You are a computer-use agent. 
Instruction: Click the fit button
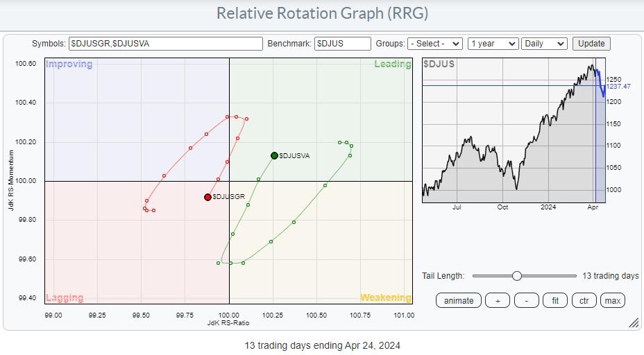555,300
